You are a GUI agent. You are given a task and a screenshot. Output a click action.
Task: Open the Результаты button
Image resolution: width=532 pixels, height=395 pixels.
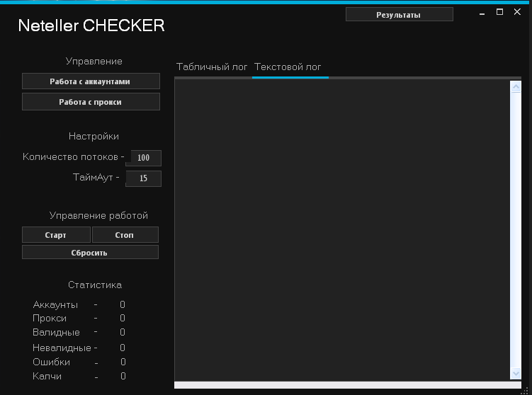(x=400, y=15)
